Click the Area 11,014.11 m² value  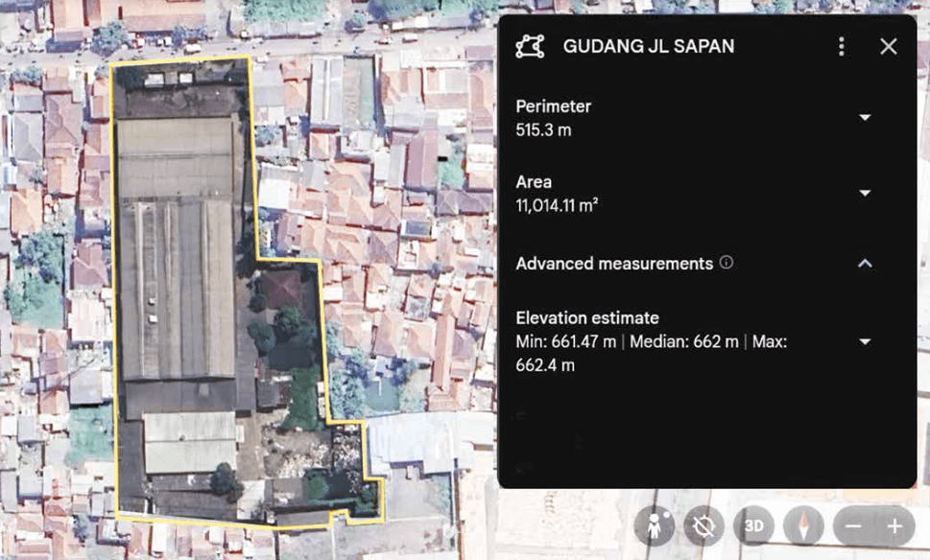557,204
